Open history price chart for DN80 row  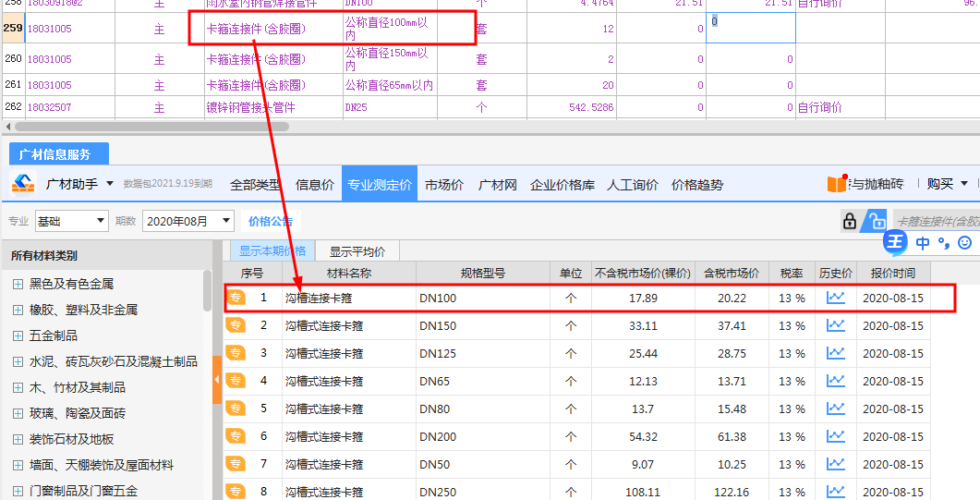pos(836,409)
